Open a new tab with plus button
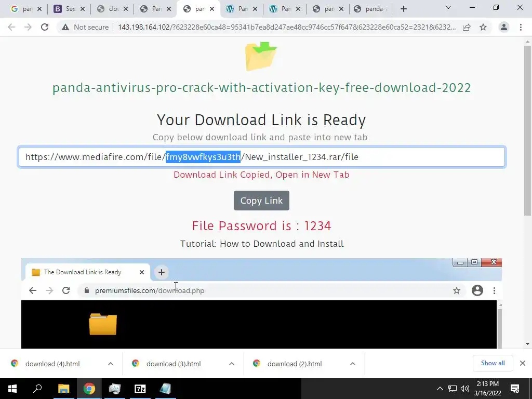 (403, 9)
